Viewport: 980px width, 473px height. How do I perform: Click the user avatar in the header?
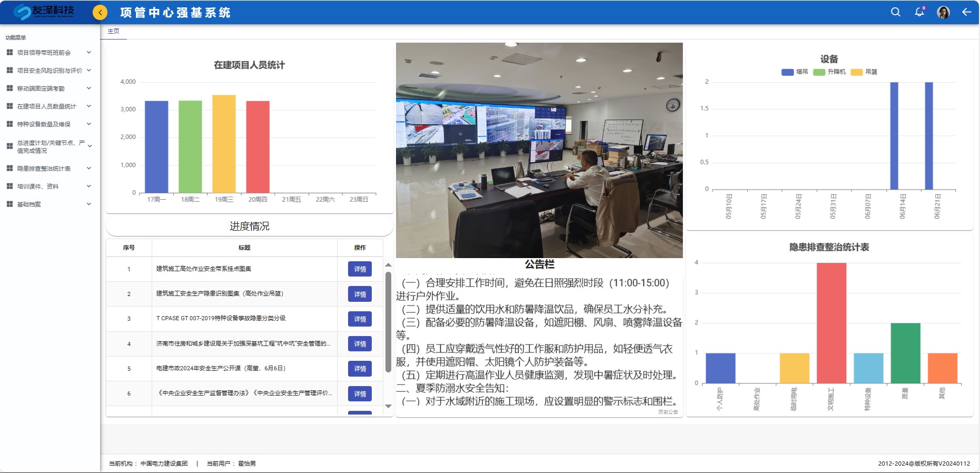point(943,12)
